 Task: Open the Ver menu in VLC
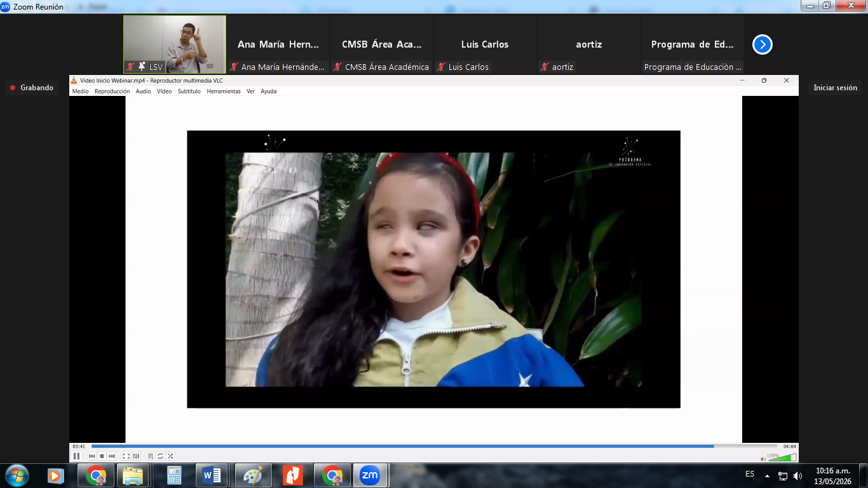(250, 91)
